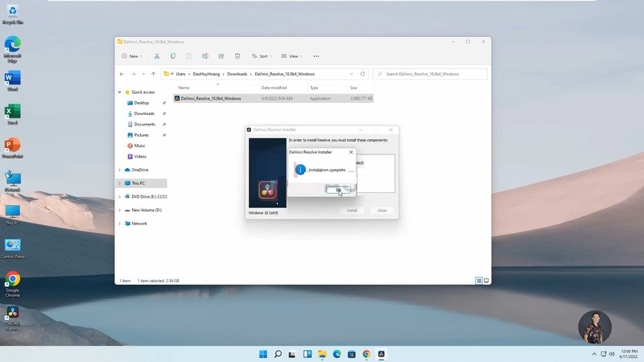
Task: Open Music in the sidebar
Action: (139, 146)
